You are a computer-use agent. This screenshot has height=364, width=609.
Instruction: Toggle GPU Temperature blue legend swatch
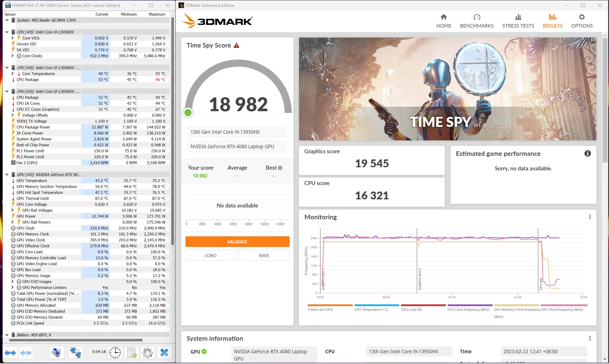[x=377, y=305]
